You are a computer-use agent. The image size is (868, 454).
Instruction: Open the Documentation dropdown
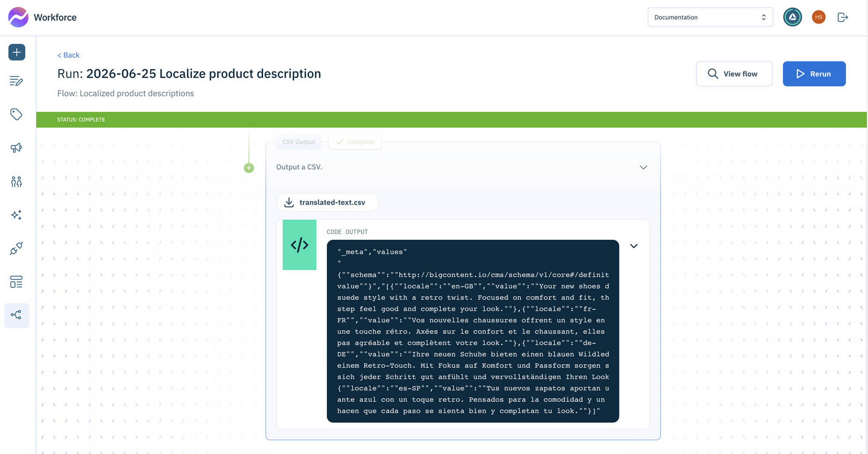[x=710, y=17]
